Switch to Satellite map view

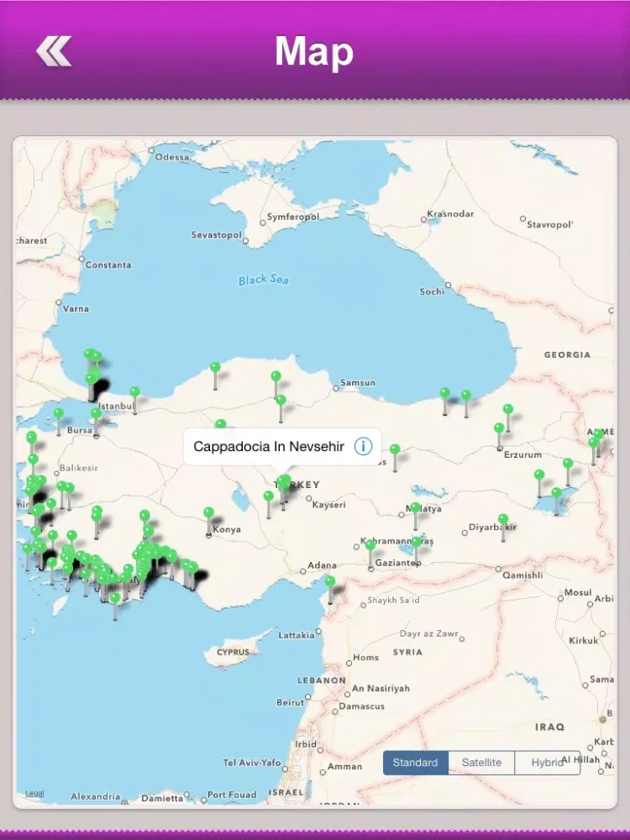tap(481, 763)
